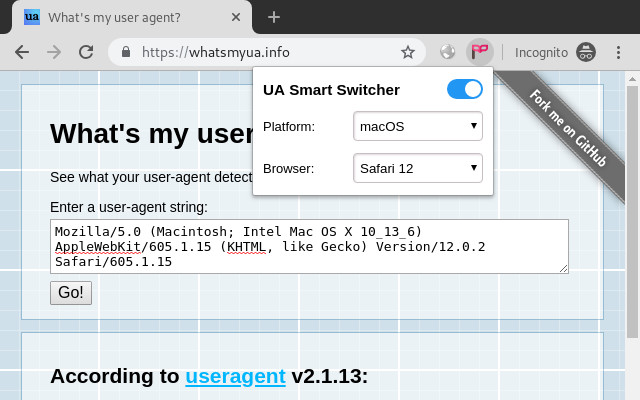The height and width of the screenshot is (400, 640).
Task: Open the Browser dropdown showing Safari 12
Action: click(x=418, y=168)
